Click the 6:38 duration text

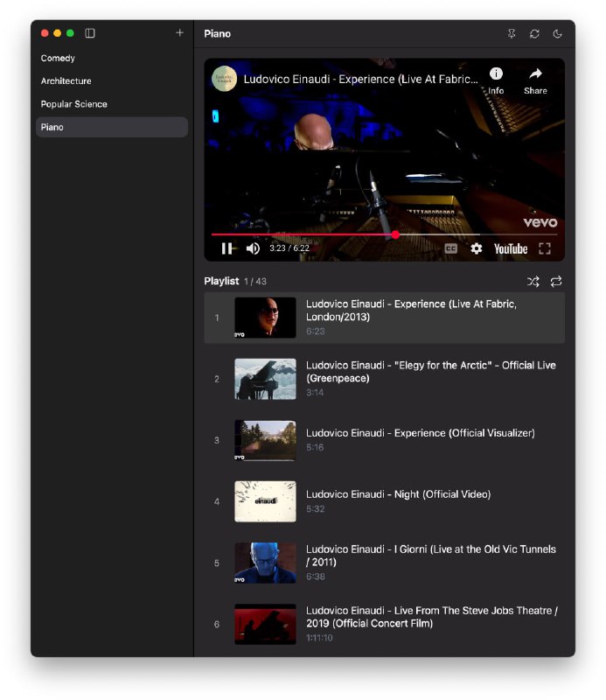click(x=315, y=577)
